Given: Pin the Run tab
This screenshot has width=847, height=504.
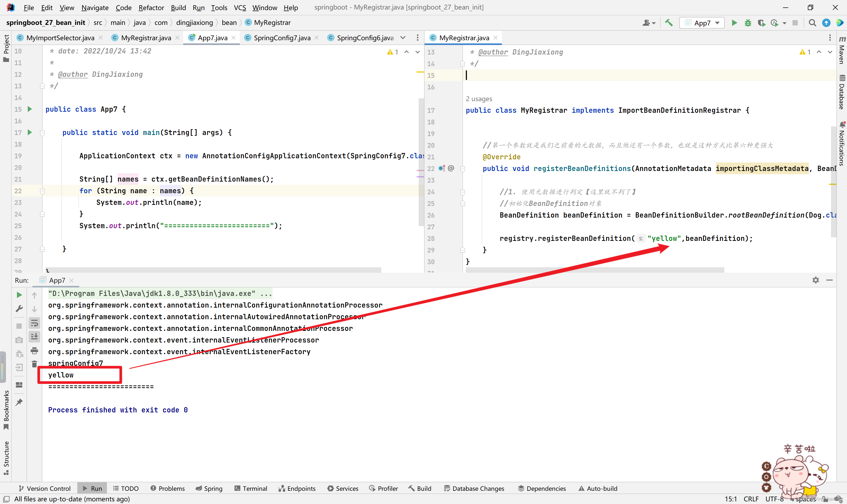Looking at the screenshot, I should click(19, 402).
